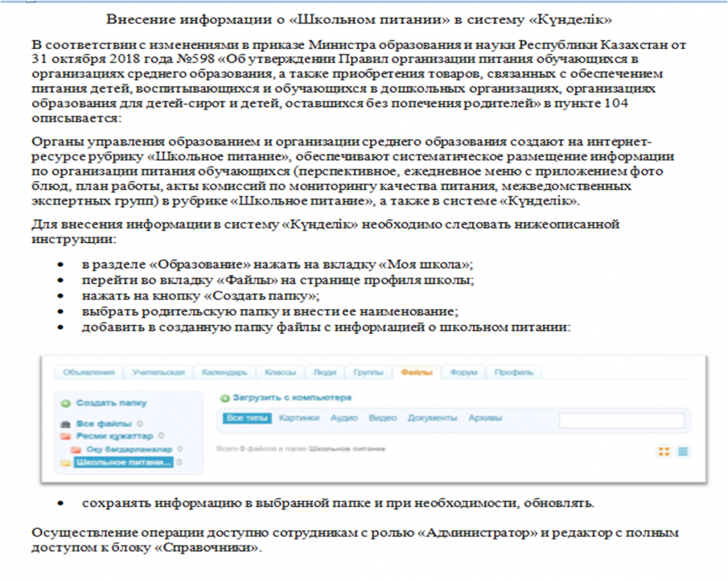This screenshot has height=581, width=728.
Task: Click the line '31 октября 2018 года №598'
Action: coord(335,59)
